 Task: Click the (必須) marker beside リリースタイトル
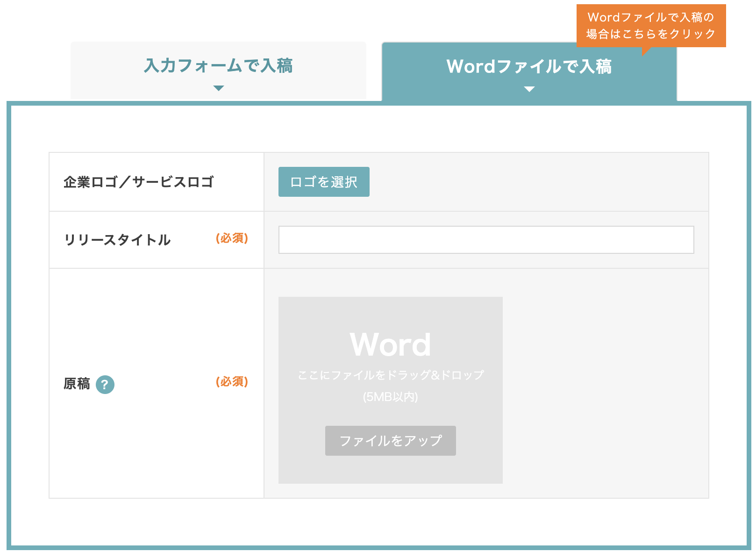tap(232, 238)
